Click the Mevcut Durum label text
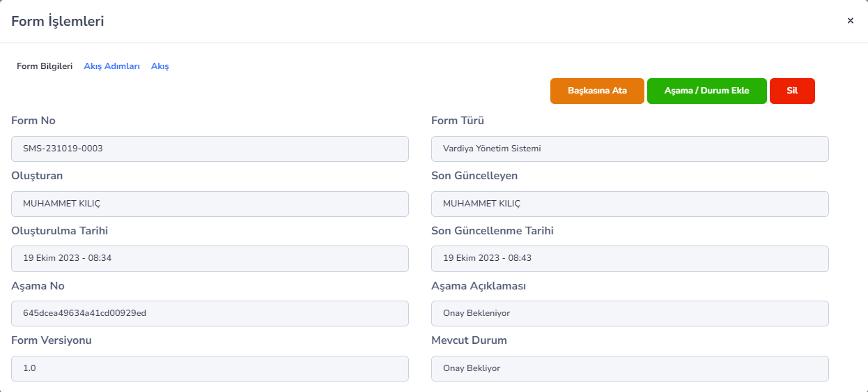The width and height of the screenshot is (868, 392). pyautogui.click(x=469, y=340)
